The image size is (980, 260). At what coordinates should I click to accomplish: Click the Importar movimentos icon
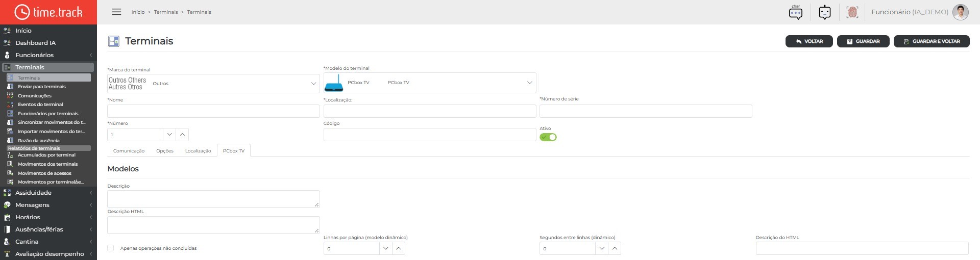coord(10,132)
